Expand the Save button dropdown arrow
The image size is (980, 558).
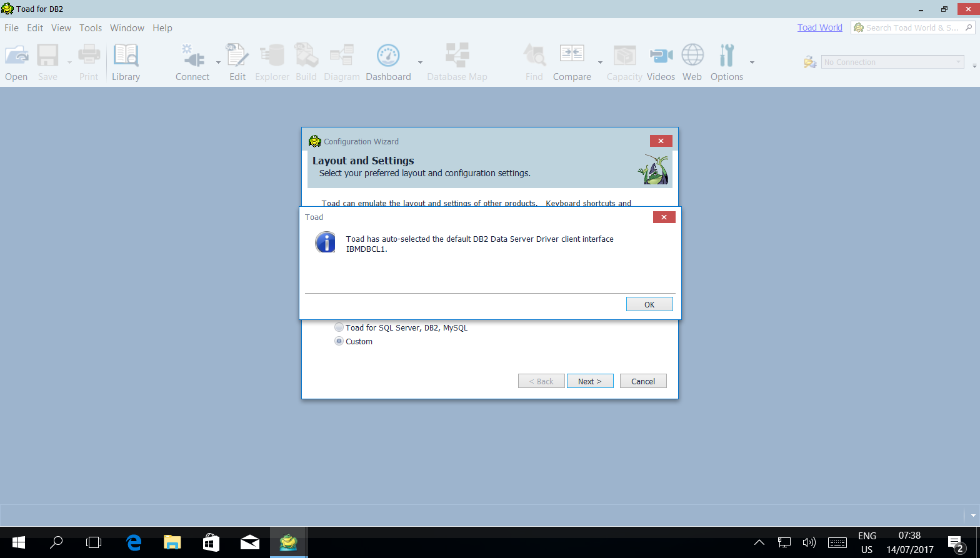(x=69, y=62)
